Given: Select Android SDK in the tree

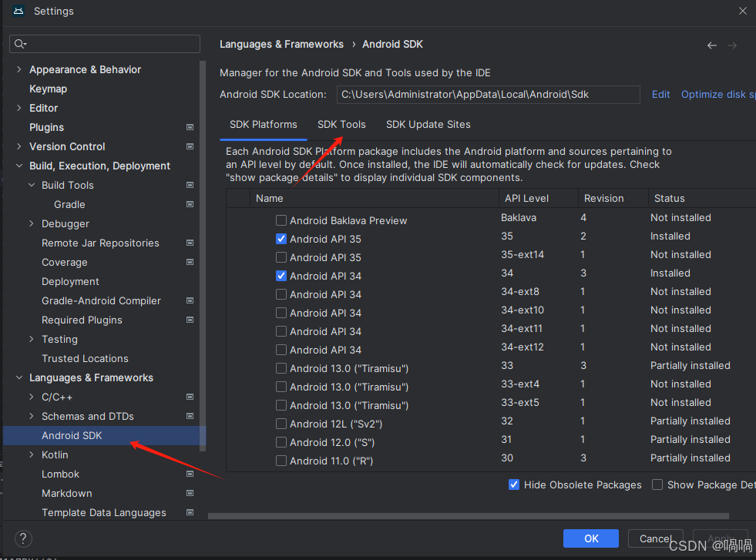Looking at the screenshot, I should [104, 436].
